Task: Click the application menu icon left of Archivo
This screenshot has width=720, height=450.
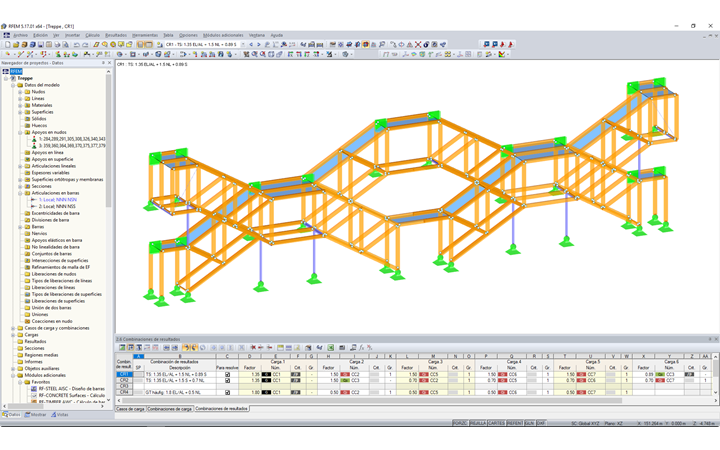Action: pyautogui.click(x=6, y=35)
